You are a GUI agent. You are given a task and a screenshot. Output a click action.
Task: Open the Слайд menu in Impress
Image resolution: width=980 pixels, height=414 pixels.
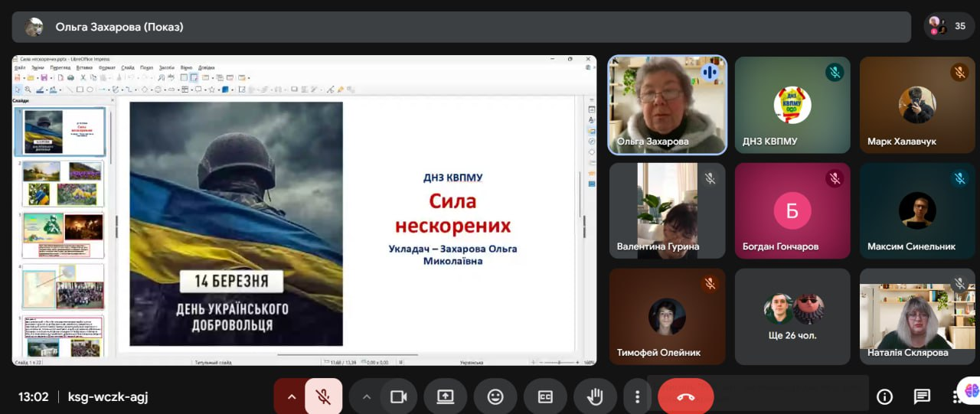pyautogui.click(x=127, y=67)
